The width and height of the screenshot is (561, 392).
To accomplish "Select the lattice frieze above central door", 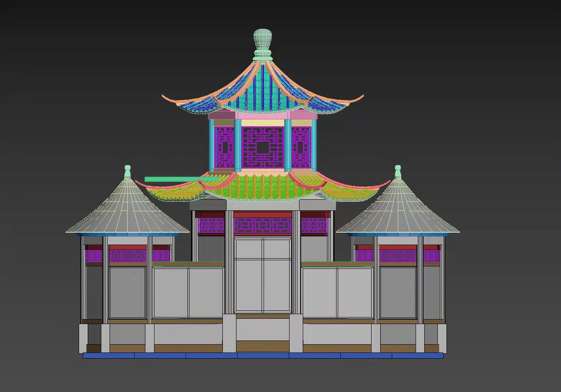I will 263,225.
